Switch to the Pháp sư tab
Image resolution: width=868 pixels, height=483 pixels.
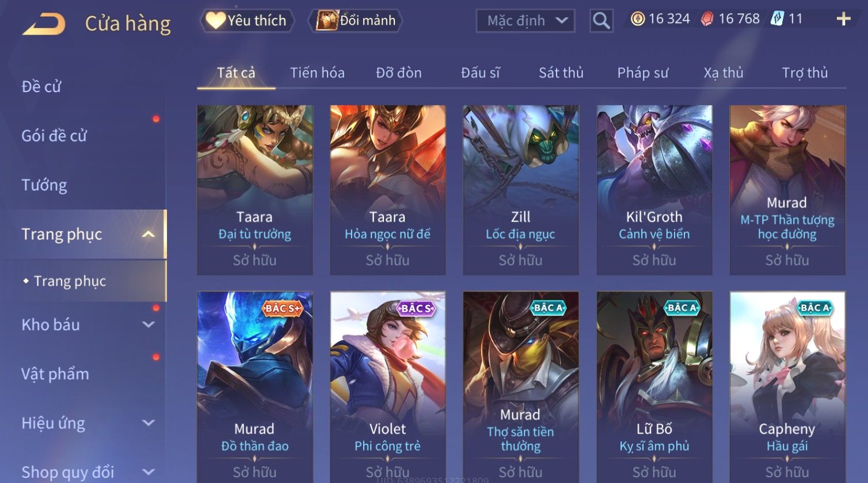[x=642, y=73]
